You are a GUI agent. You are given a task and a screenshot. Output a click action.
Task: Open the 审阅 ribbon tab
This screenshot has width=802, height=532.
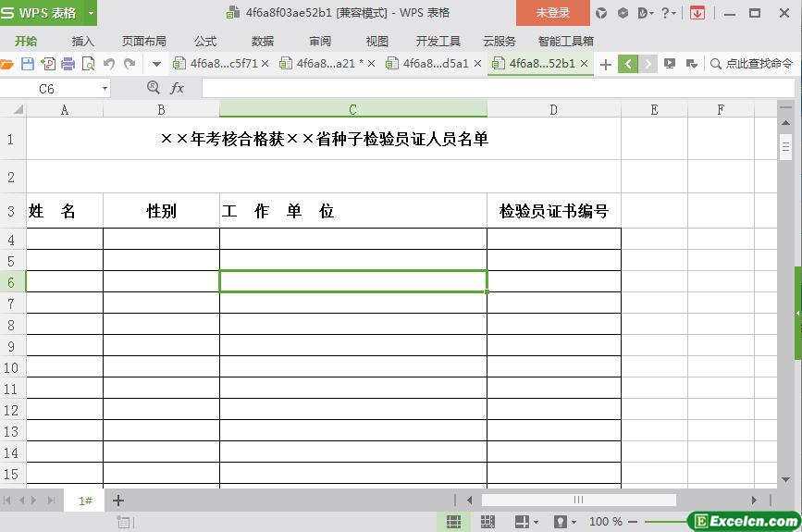(320, 41)
